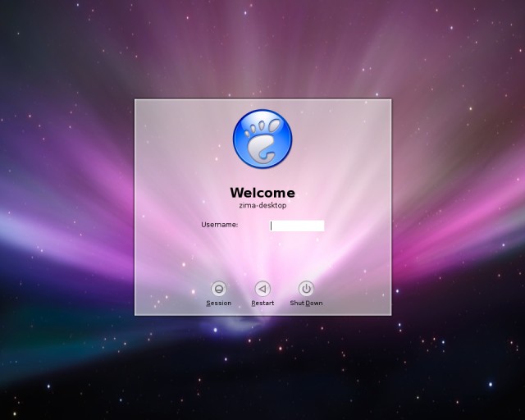The width and height of the screenshot is (525, 420).
Task: Click the Session round icon
Action: 219,289
